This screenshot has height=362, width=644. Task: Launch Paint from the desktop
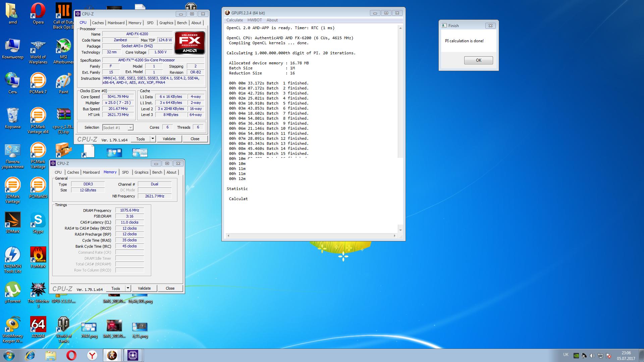[x=63, y=83]
